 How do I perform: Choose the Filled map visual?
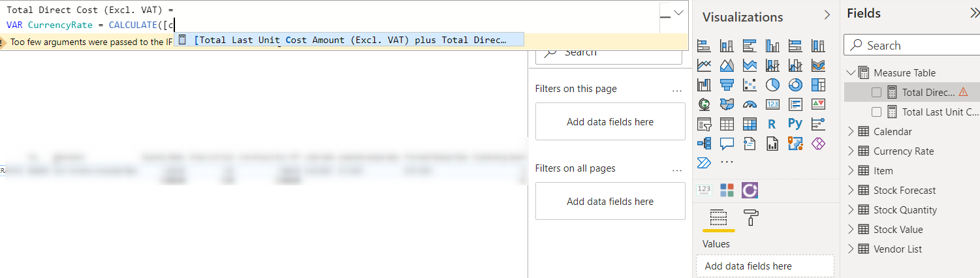(727, 104)
